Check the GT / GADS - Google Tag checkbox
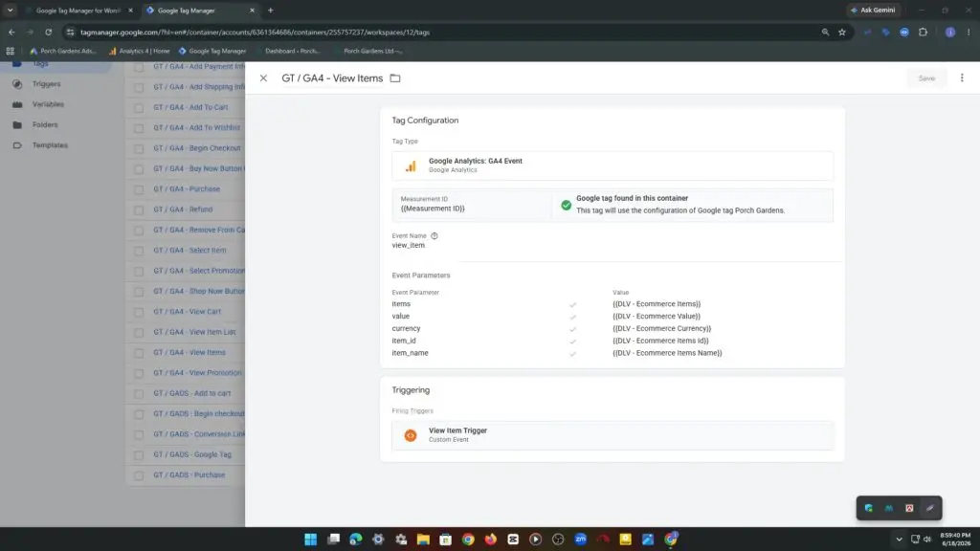 click(139, 454)
